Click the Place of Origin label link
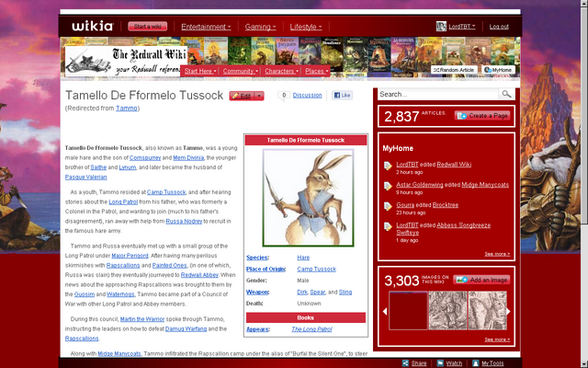 (x=266, y=270)
